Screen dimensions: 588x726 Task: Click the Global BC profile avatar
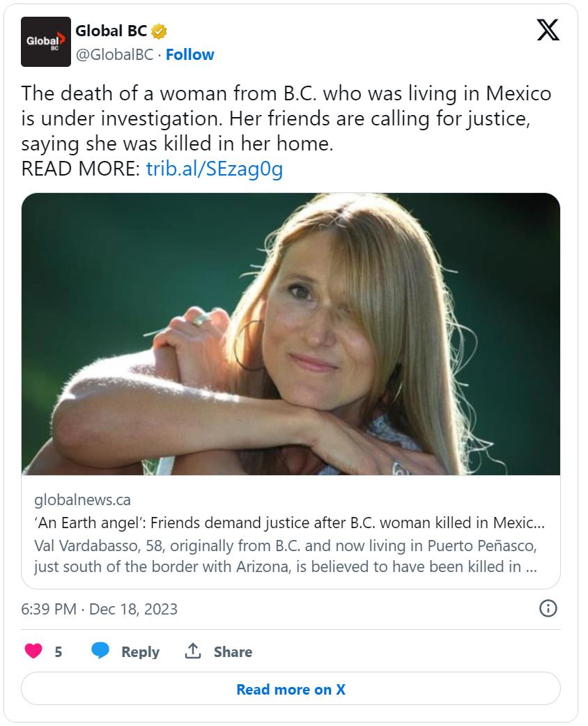pos(46,42)
